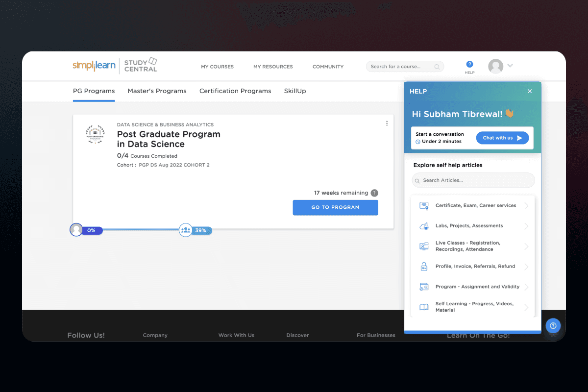Click the Simplilearn Study Central logo

click(115, 65)
